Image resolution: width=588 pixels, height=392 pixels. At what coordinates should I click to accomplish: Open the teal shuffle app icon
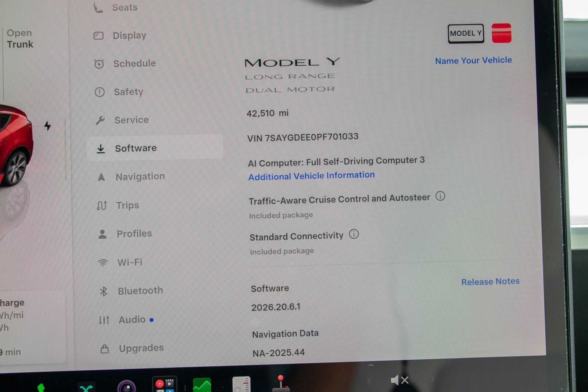point(86,388)
